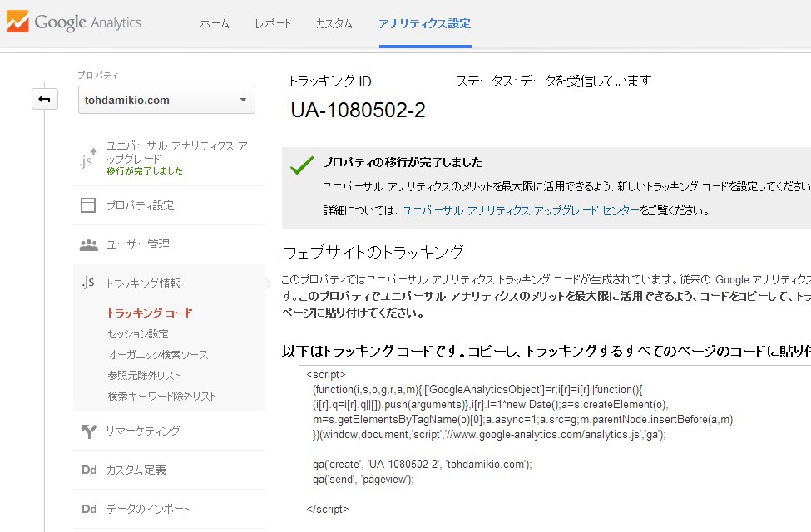Viewport: 811px width, 532px height.
Task: Switch to the レポート tab
Action: pyautogui.click(x=272, y=25)
